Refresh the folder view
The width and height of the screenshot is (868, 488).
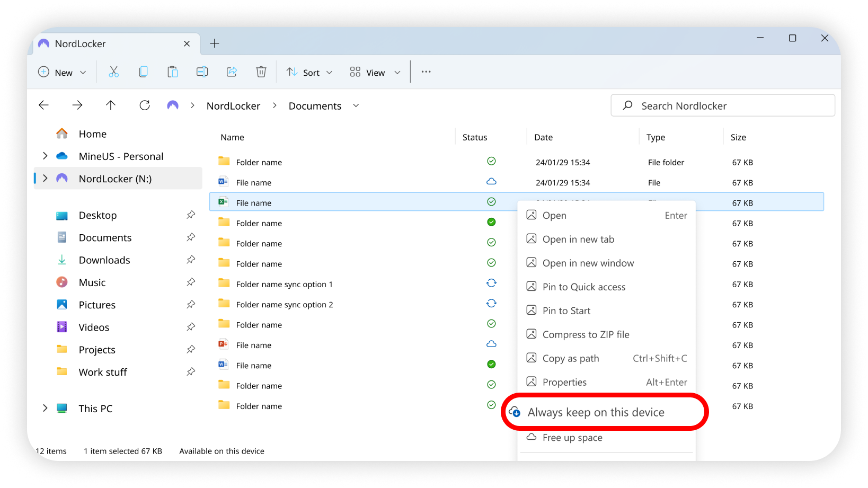click(145, 105)
